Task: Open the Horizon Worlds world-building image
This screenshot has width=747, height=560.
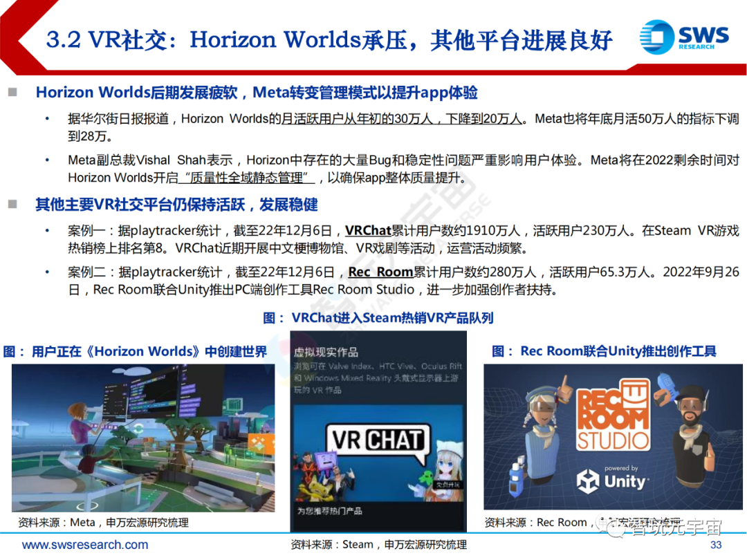Action: tap(143, 438)
